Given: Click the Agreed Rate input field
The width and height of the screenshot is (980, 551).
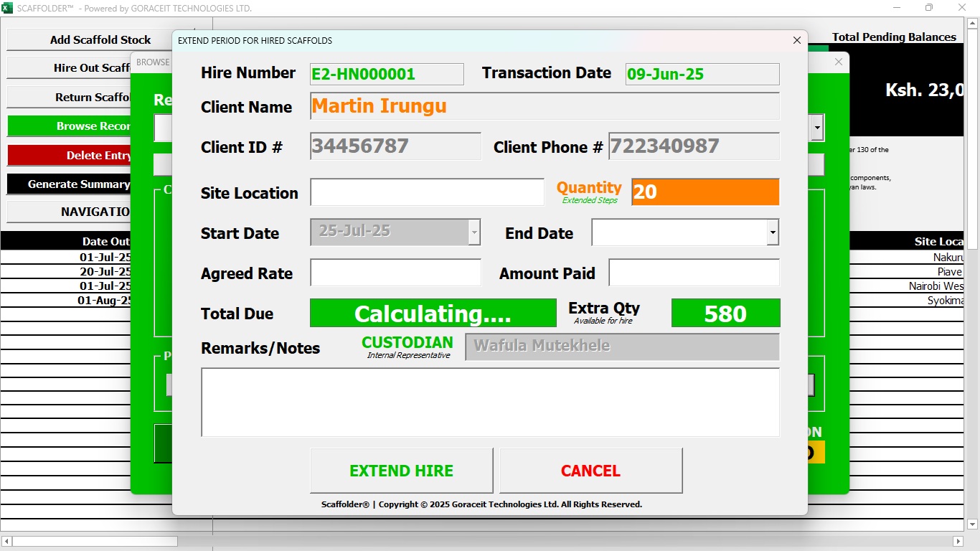Looking at the screenshot, I should tap(395, 273).
